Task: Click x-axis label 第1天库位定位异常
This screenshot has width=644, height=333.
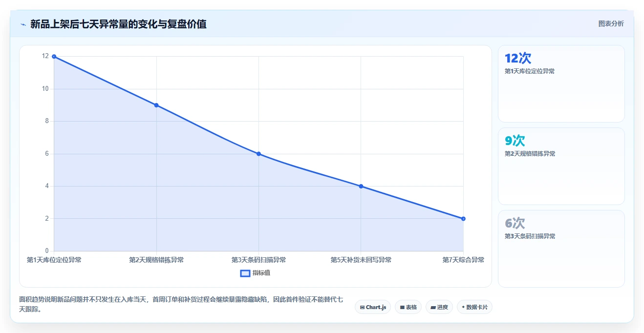Action: tap(54, 260)
